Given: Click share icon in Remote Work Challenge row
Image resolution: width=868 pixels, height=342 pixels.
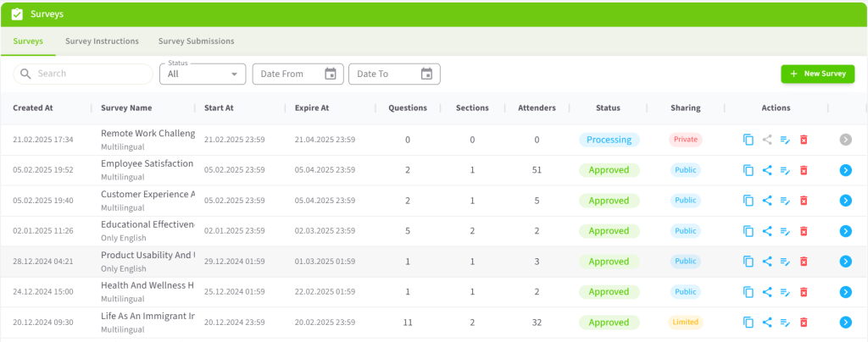Looking at the screenshot, I should (x=766, y=140).
